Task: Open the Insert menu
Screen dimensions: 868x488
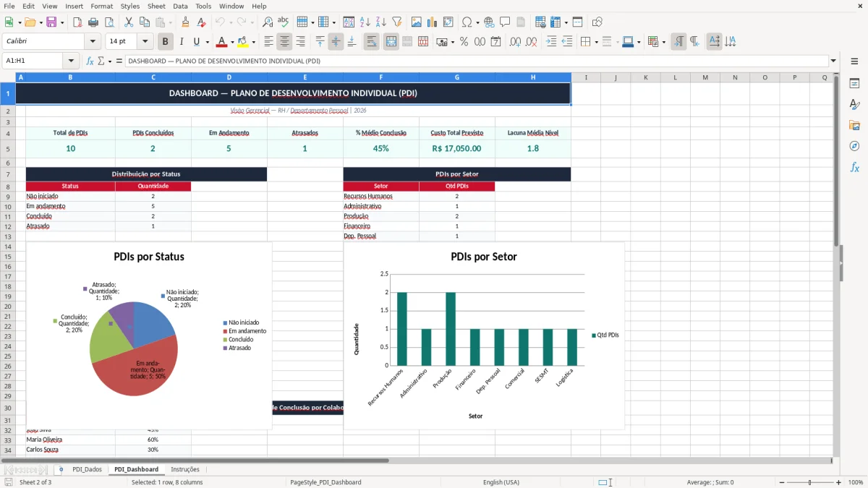Action: point(74,6)
